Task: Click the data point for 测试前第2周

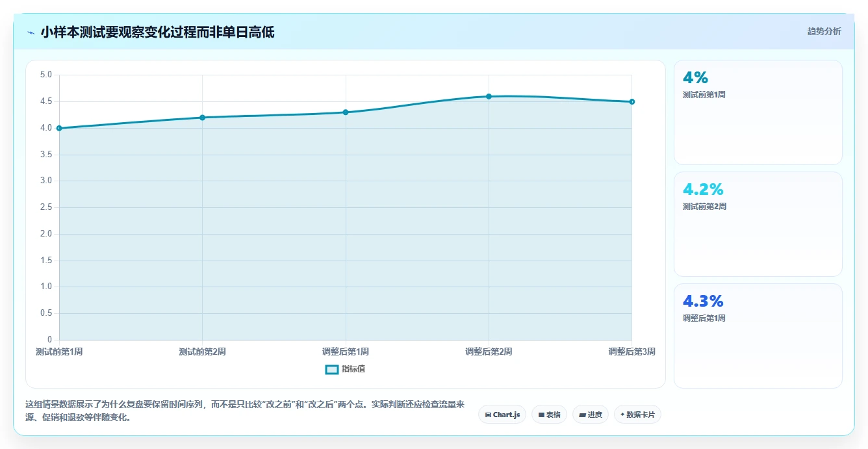Action: [x=202, y=118]
